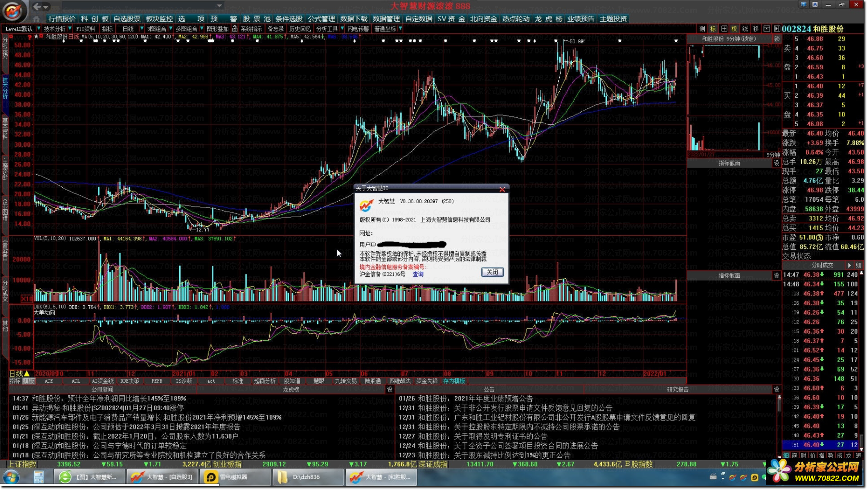Viewport: 868px width, 490px height.
Task: Click the A icon in the title bar
Action: click(815, 4)
